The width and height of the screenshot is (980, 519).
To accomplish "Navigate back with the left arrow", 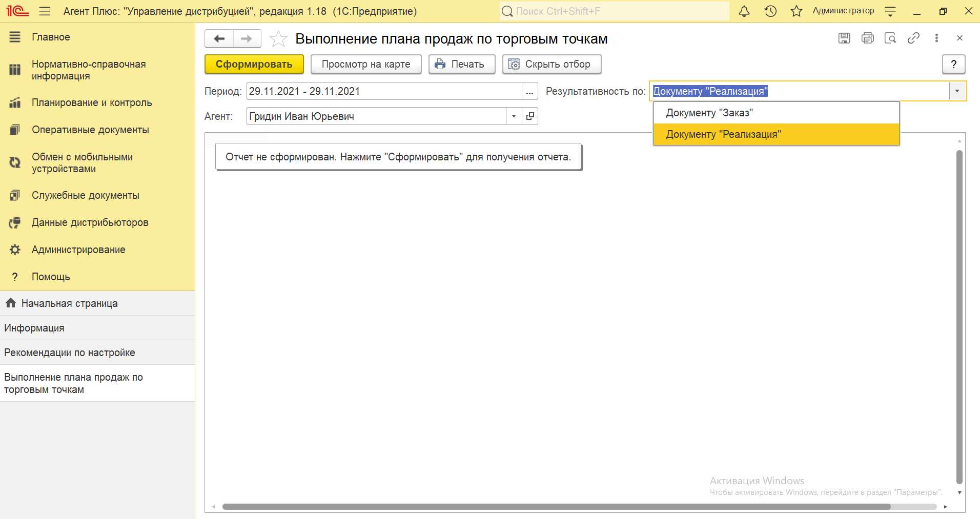I will click(x=219, y=39).
